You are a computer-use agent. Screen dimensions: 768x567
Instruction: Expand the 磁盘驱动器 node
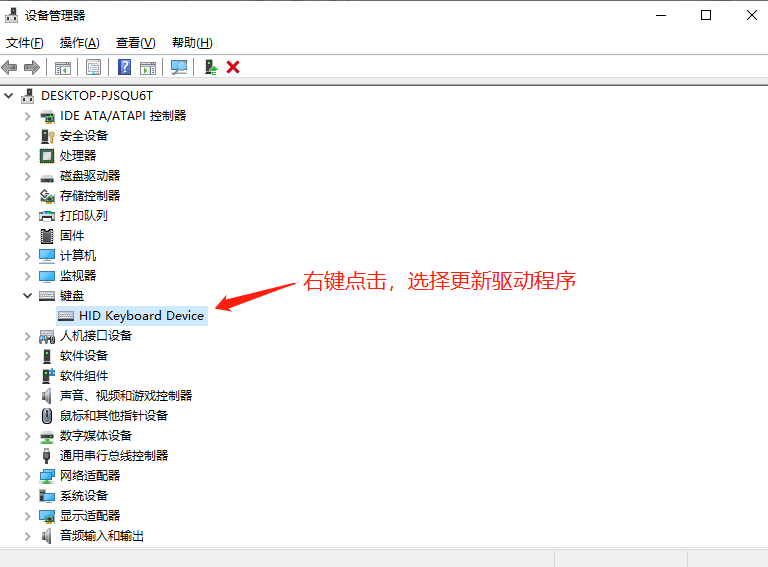(28, 176)
